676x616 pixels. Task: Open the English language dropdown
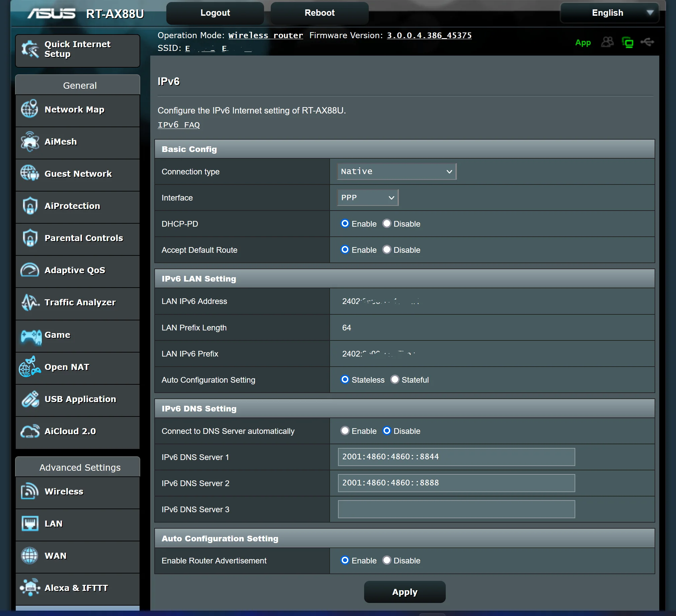click(610, 13)
